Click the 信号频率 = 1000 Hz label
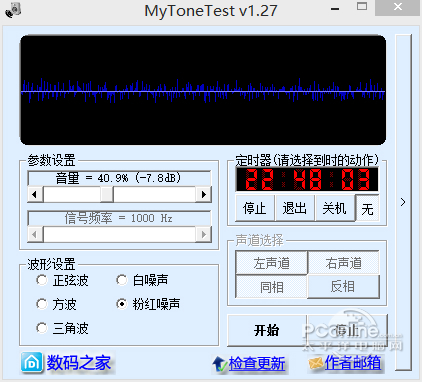Screen dimensions: 422x382 (x=119, y=218)
